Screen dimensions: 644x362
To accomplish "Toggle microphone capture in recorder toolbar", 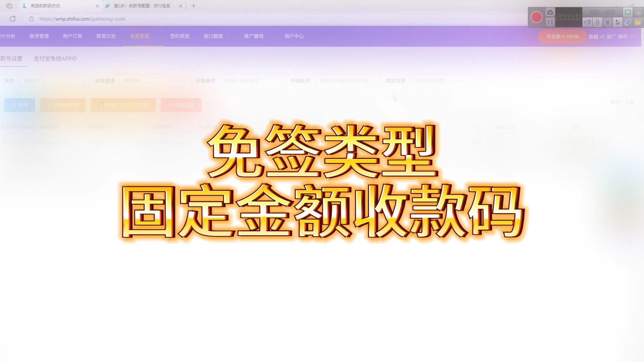I will (x=597, y=22).
